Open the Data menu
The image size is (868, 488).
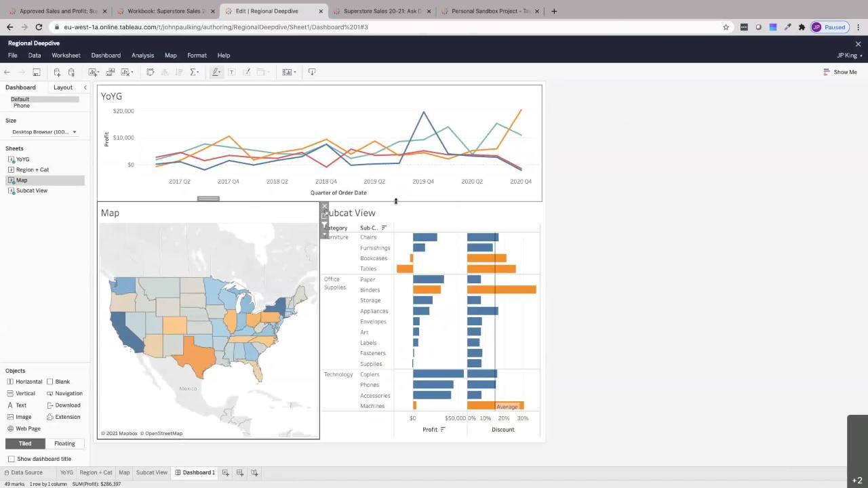[35, 56]
